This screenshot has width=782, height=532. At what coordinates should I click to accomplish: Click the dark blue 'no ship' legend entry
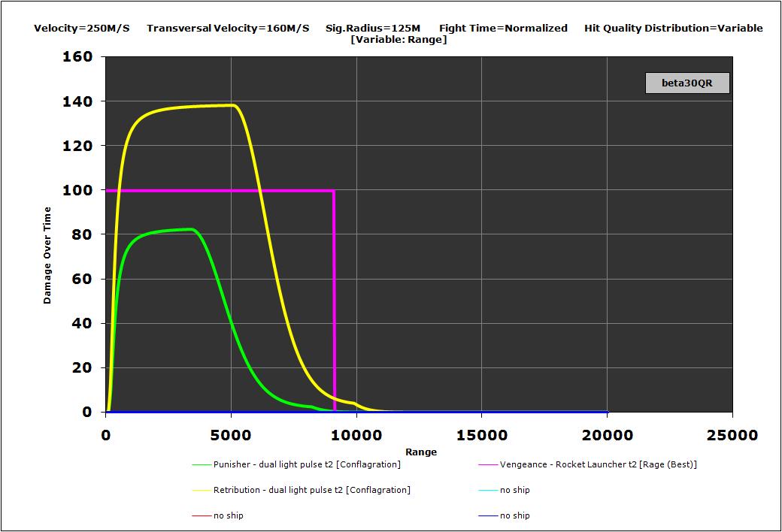[x=505, y=515]
